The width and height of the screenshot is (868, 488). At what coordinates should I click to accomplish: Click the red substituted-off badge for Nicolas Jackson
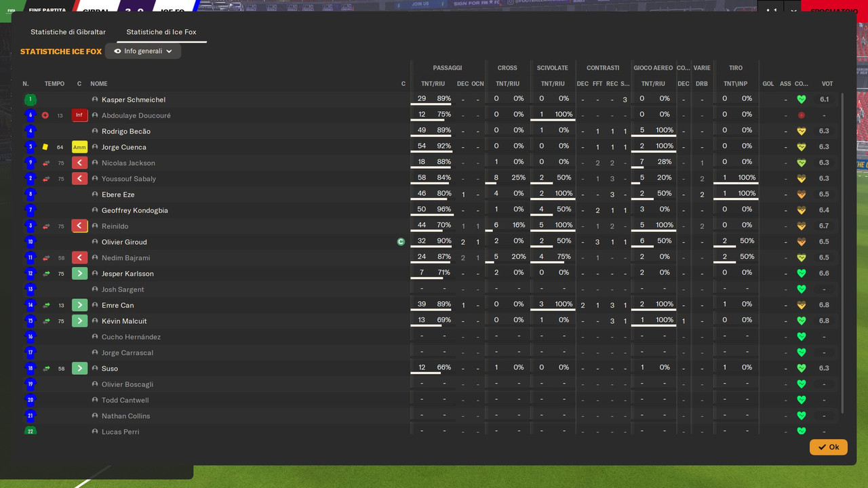click(79, 163)
